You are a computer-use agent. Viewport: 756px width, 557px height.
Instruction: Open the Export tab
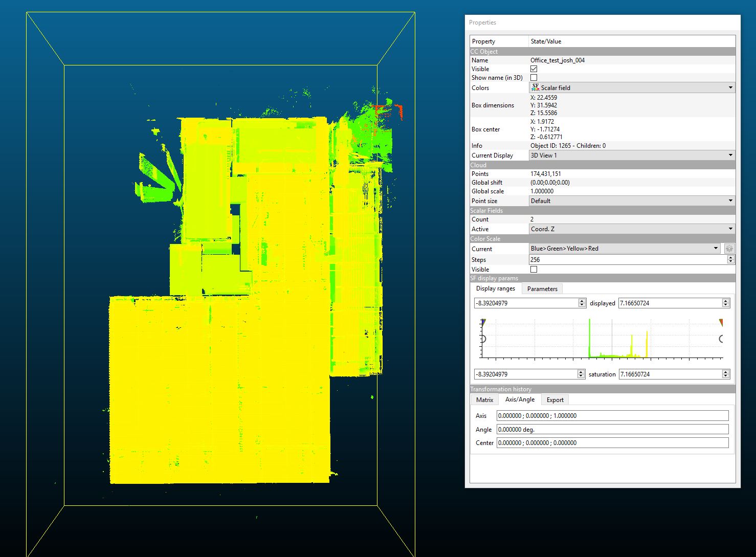554,400
